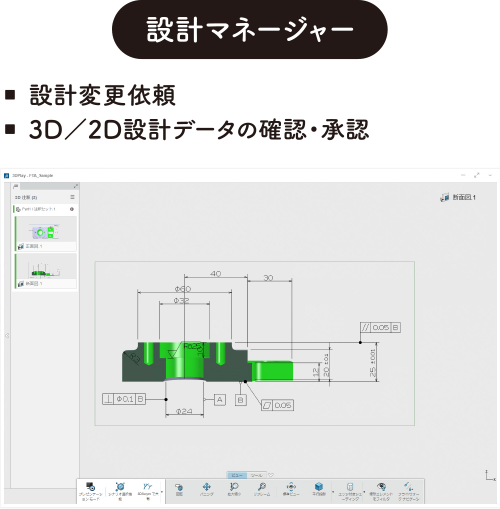Switch to the ツール tab
The height and width of the screenshot is (509, 500).
click(x=257, y=475)
